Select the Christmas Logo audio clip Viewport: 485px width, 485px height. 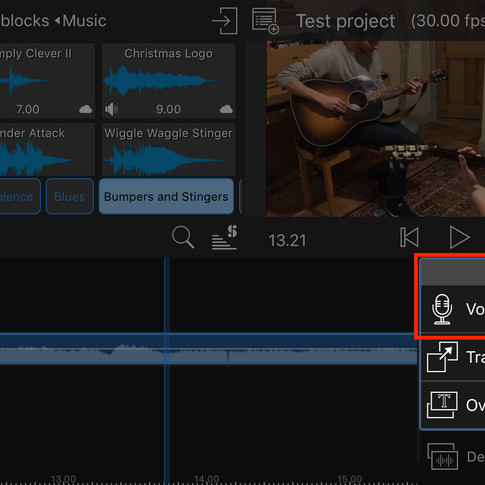[169, 81]
